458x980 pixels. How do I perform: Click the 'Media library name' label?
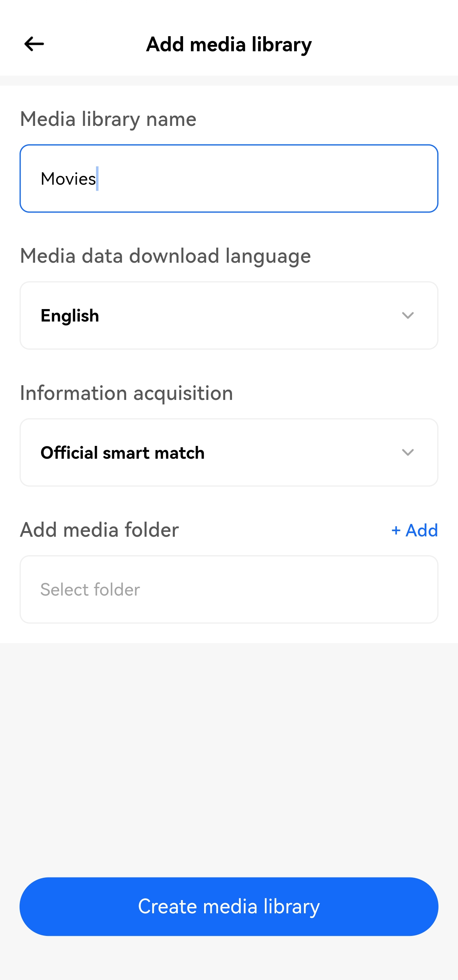click(108, 119)
